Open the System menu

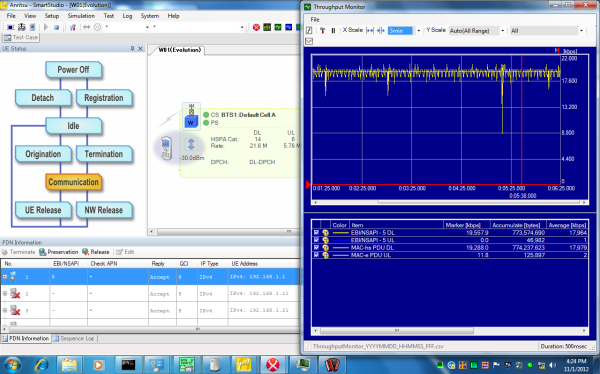click(150, 16)
